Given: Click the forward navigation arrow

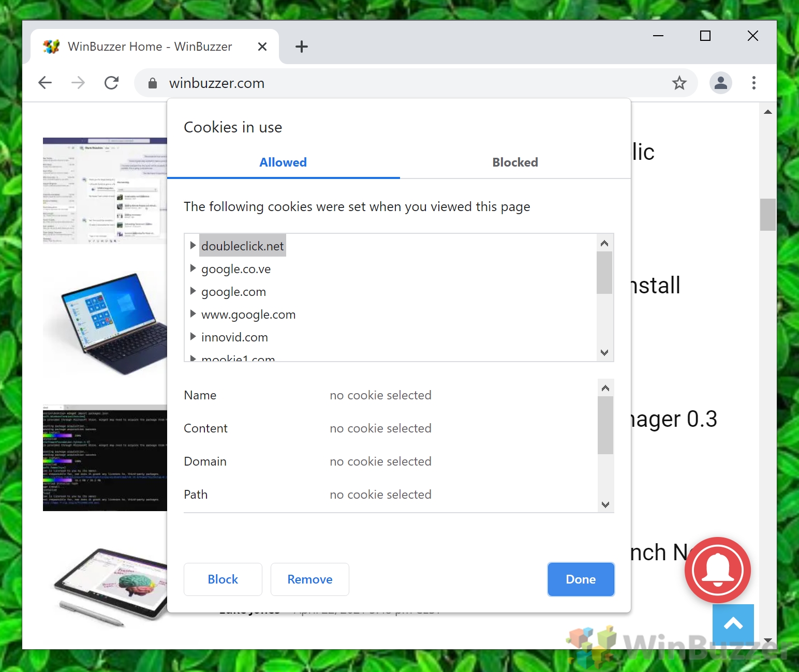Looking at the screenshot, I should point(78,83).
